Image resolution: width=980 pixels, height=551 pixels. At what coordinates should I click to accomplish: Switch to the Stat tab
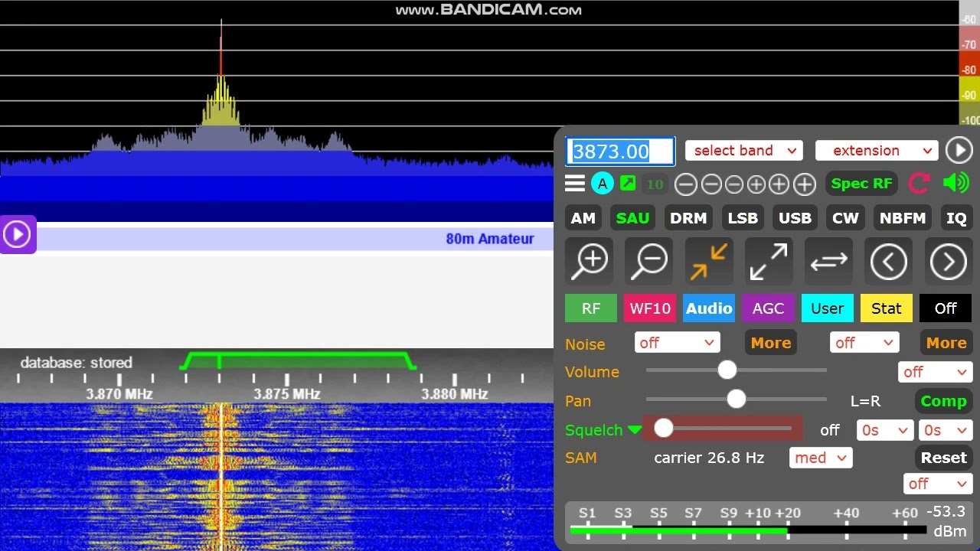click(x=887, y=308)
